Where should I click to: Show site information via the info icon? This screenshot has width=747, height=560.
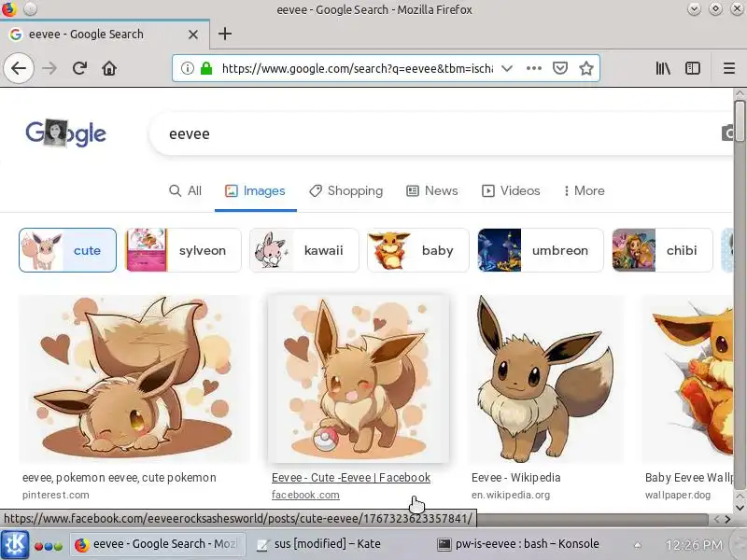tap(188, 68)
